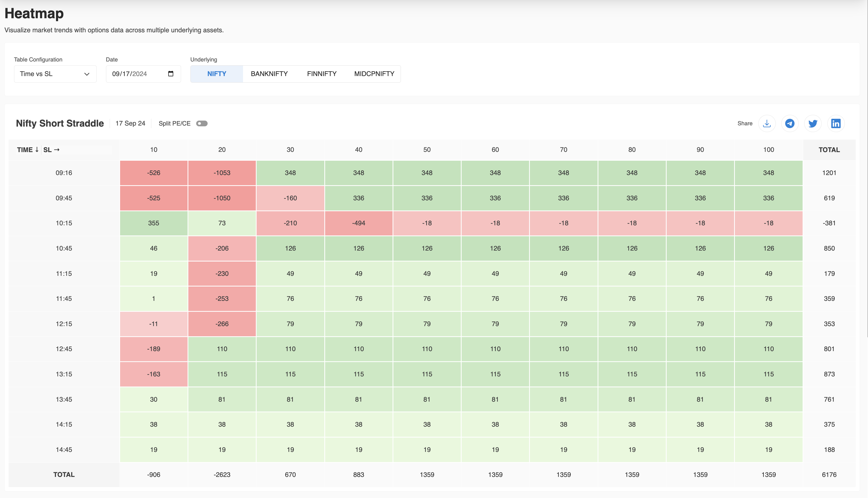Open the calendar picker icon in Date field
868x498 pixels.
[171, 73]
